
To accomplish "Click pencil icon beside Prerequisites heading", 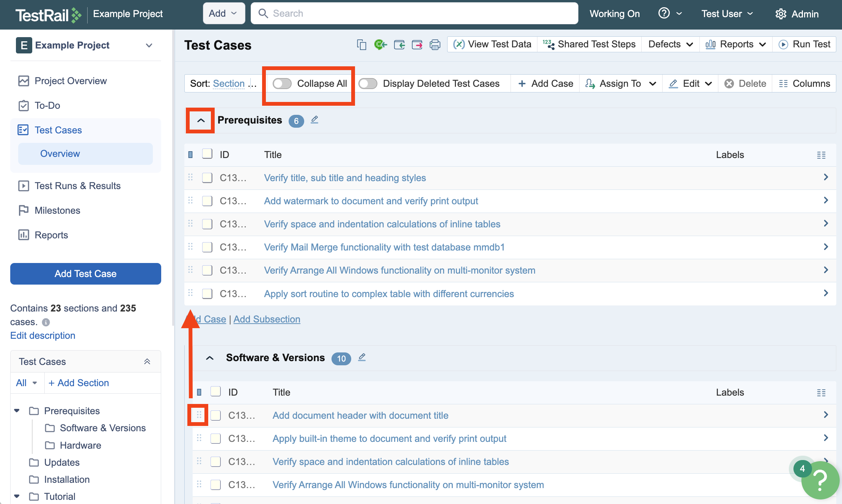I will pyautogui.click(x=314, y=120).
